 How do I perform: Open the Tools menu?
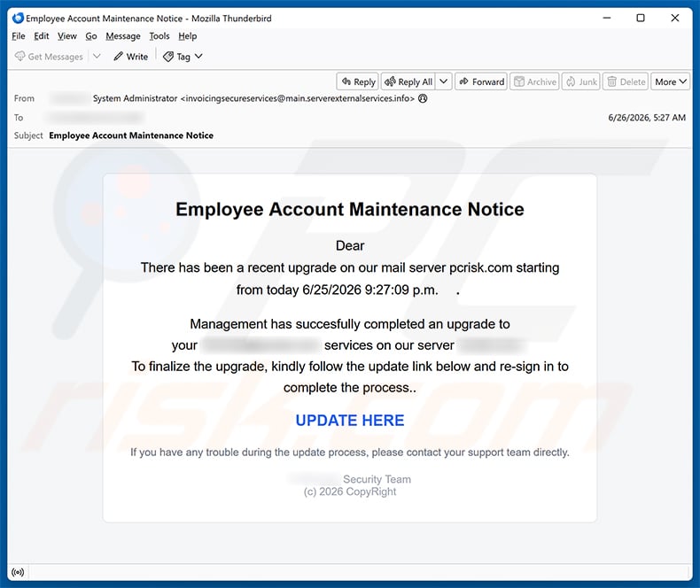point(159,36)
